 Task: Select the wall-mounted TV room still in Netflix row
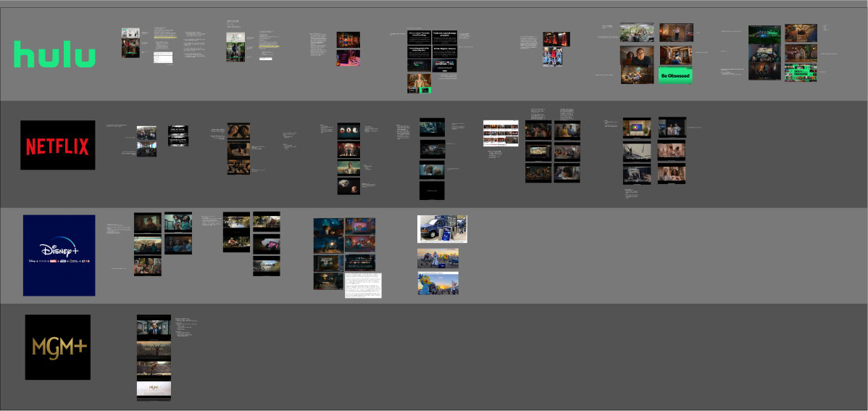(x=637, y=128)
